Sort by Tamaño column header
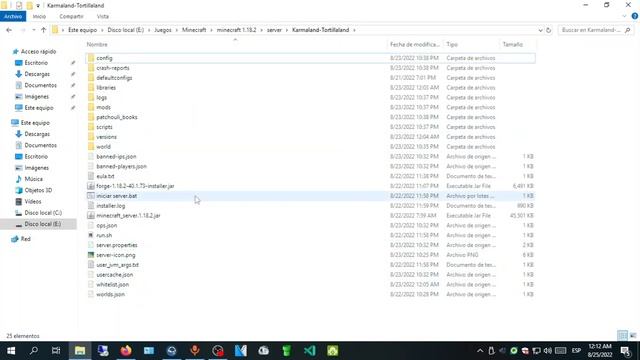Image resolution: width=640 pixels, height=360 pixels. coord(512,44)
